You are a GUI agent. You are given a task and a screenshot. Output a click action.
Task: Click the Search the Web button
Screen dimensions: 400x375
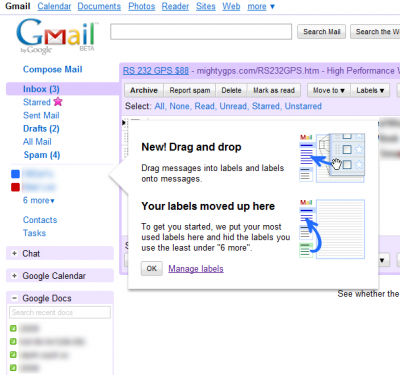pyautogui.click(x=375, y=32)
